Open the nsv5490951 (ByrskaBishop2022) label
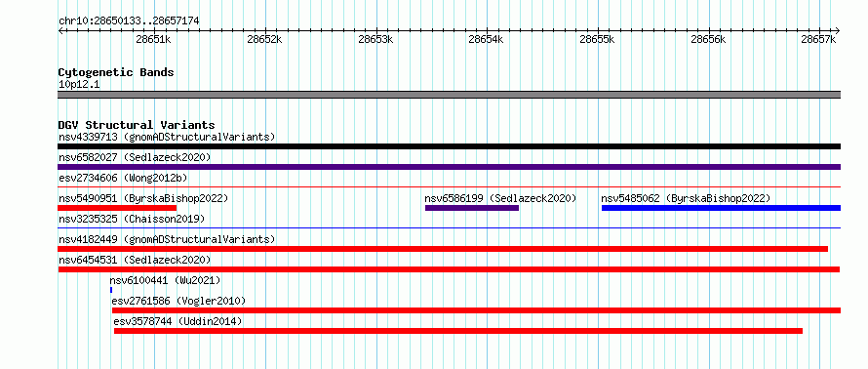 pyautogui.click(x=143, y=198)
